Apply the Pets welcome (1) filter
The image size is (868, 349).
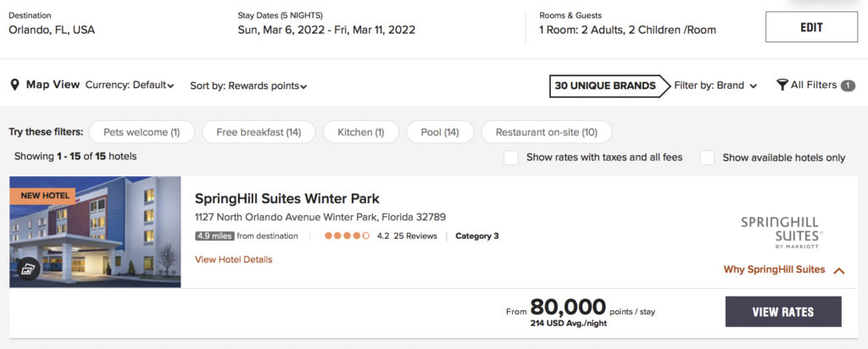point(142,132)
